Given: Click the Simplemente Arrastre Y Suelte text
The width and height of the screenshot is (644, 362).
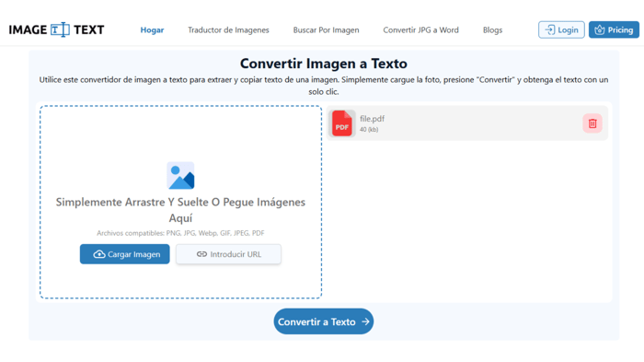Looking at the screenshot, I should (180, 210).
